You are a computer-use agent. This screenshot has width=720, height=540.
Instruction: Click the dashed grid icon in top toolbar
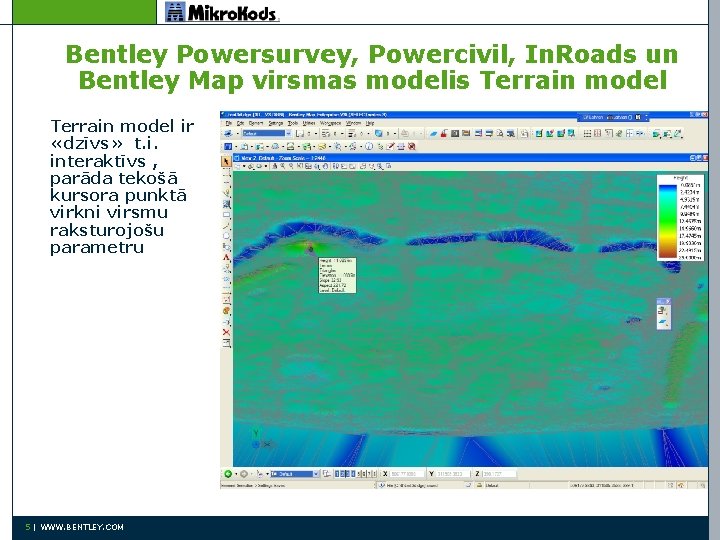[x=587, y=134]
